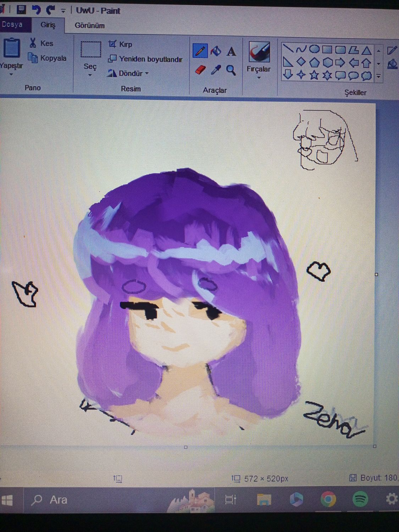Select the Magnifier tool

[x=231, y=70]
